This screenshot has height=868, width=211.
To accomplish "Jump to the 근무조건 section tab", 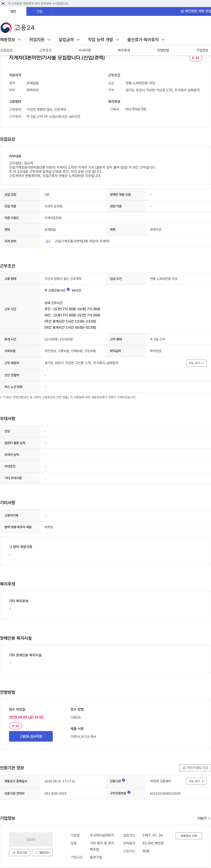I will tap(45, 50).
